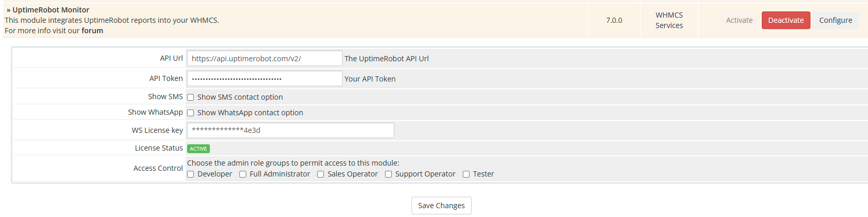Click the Deactivate button

click(x=786, y=20)
